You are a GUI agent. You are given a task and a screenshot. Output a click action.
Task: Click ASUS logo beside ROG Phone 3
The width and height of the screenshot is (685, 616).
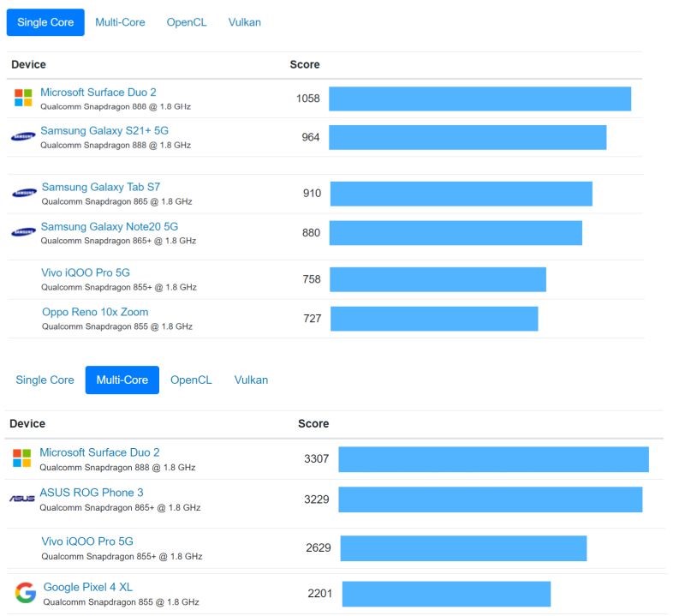[22, 499]
